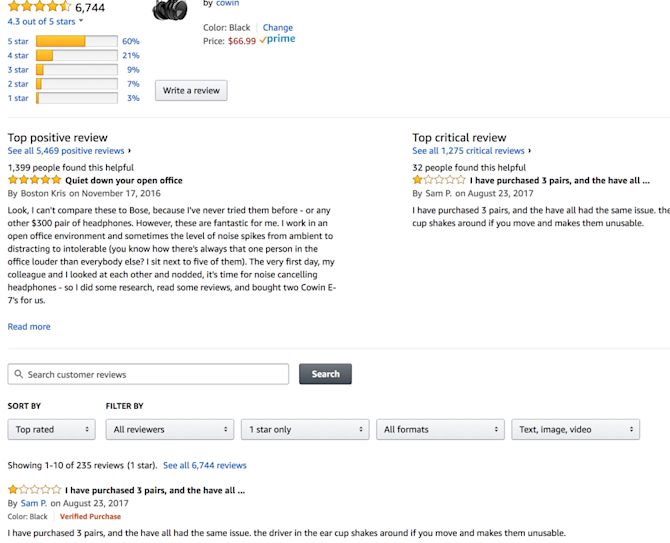The width and height of the screenshot is (670, 543).
Task: Click the overall star rating icons at top
Action: [39, 6]
